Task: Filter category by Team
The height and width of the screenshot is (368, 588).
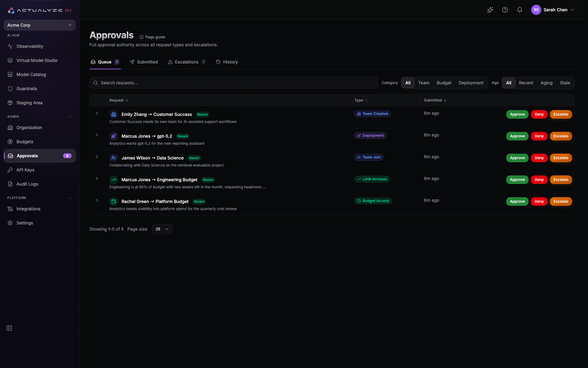Action: 424,83
